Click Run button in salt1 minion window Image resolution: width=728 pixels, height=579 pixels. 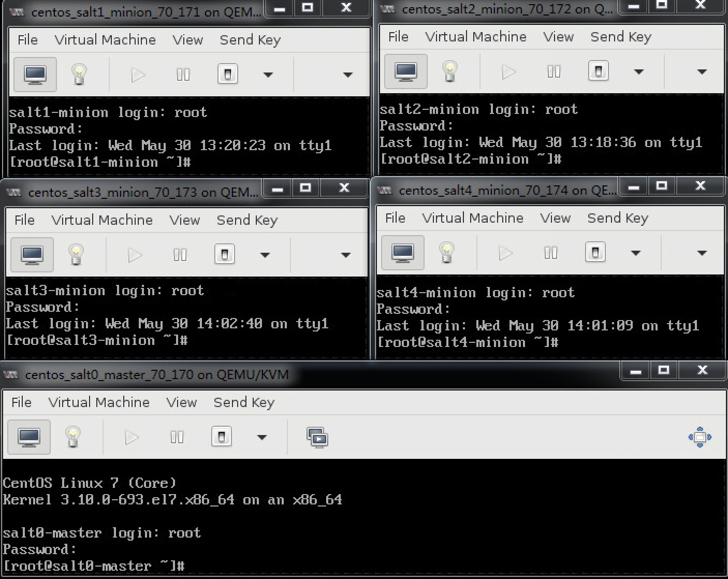[x=138, y=75]
